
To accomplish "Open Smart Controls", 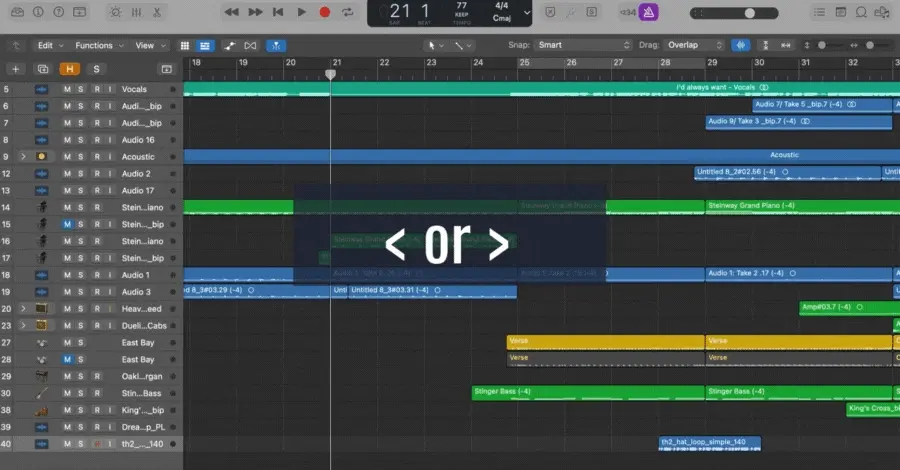I will [x=115, y=12].
